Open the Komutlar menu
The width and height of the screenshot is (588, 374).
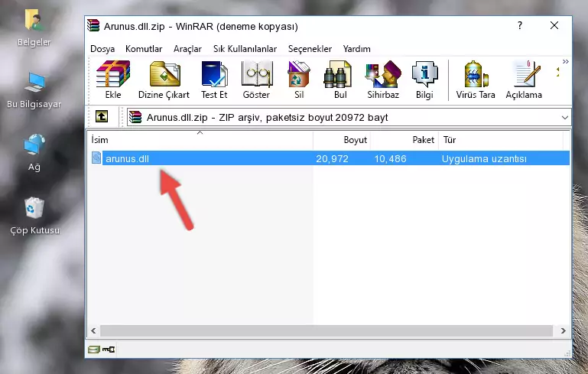click(144, 49)
